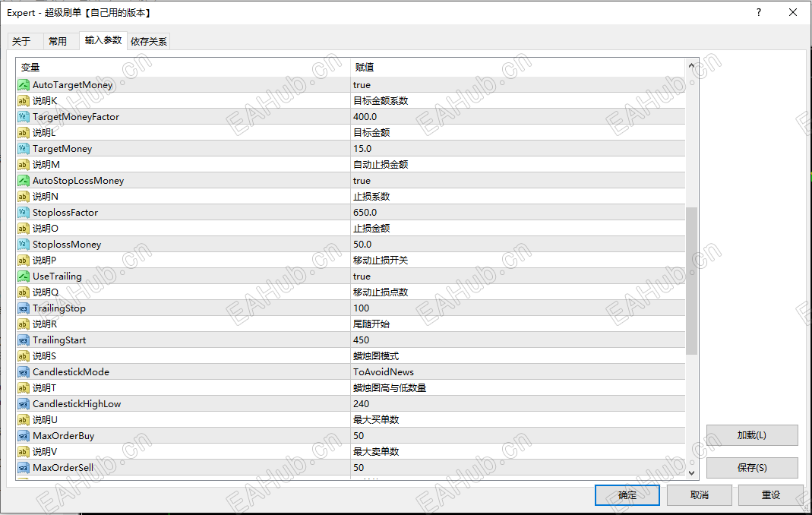Image resolution: width=812 pixels, height=515 pixels.
Task: Click the 说明V string icon
Action: (24, 452)
